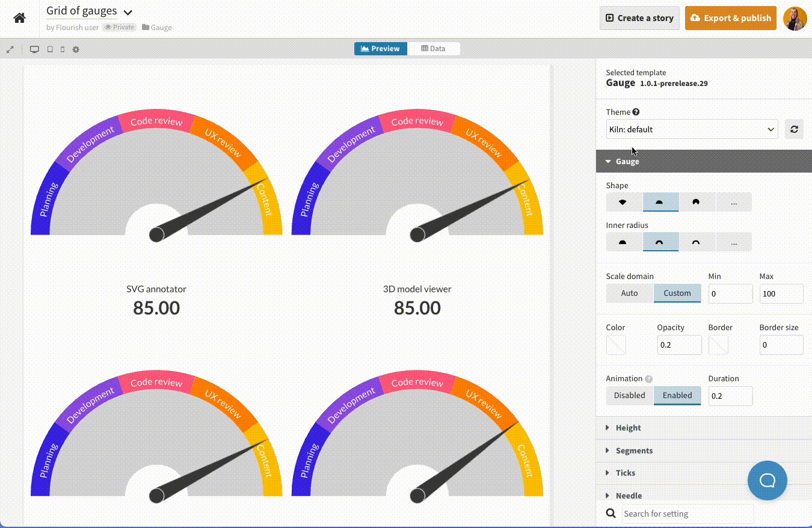
Task: Open the Grid of gauges title menu
Action: (x=127, y=11)
